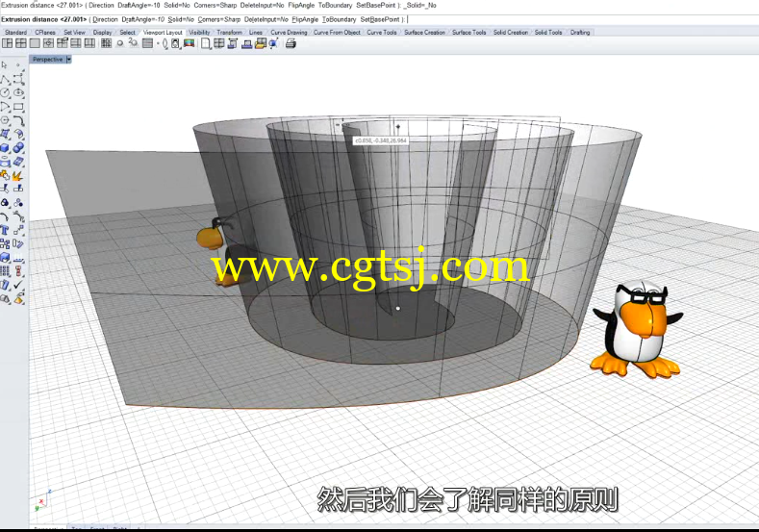Select the Text object tool
This screenshot has width=759, height=532.
point(5,231)
